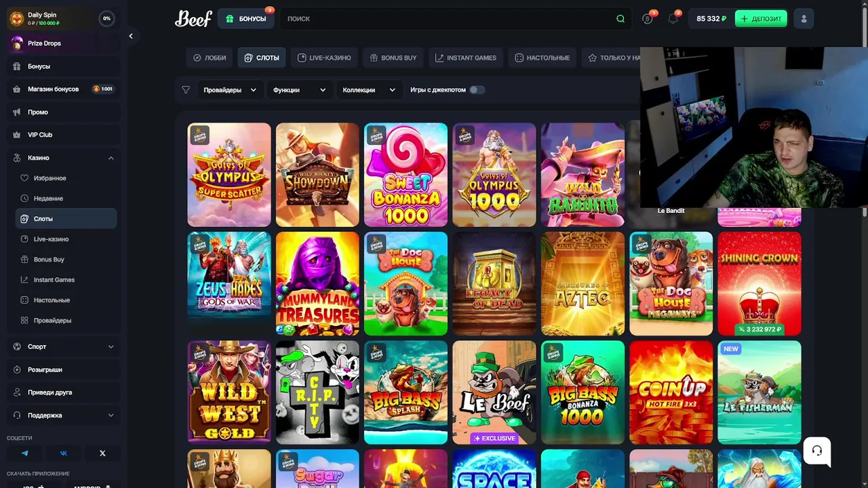Open Gates of Olympus 1000 game
This screenshot has height=488, width=868.
tap(494, 175)
